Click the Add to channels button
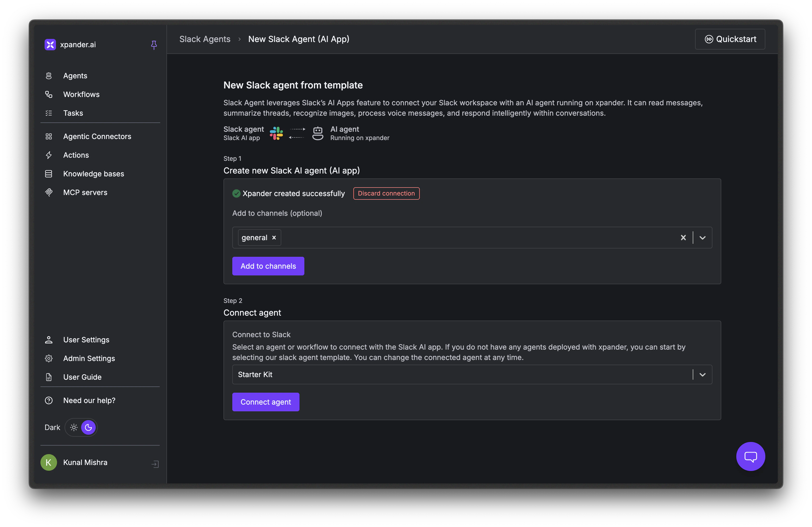The width and height of the screenshot is (812, 527). pyautogui.click(x=268, y=266)
